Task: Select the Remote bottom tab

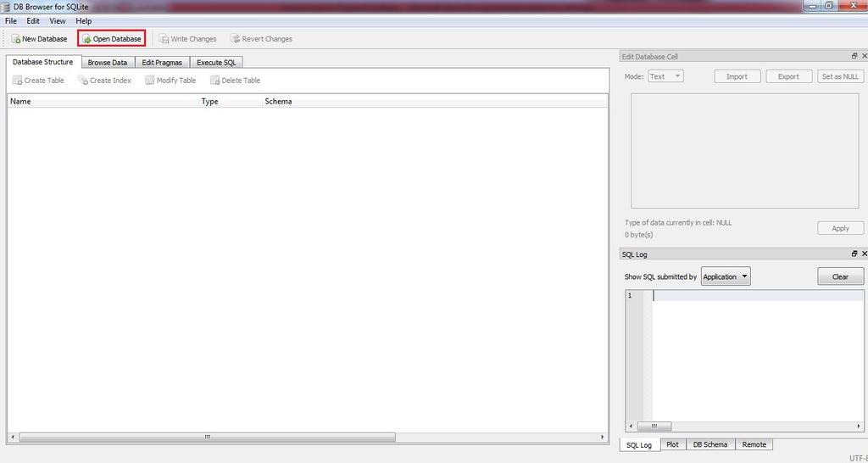Action: pyautogui.click(x=754, y=444)
